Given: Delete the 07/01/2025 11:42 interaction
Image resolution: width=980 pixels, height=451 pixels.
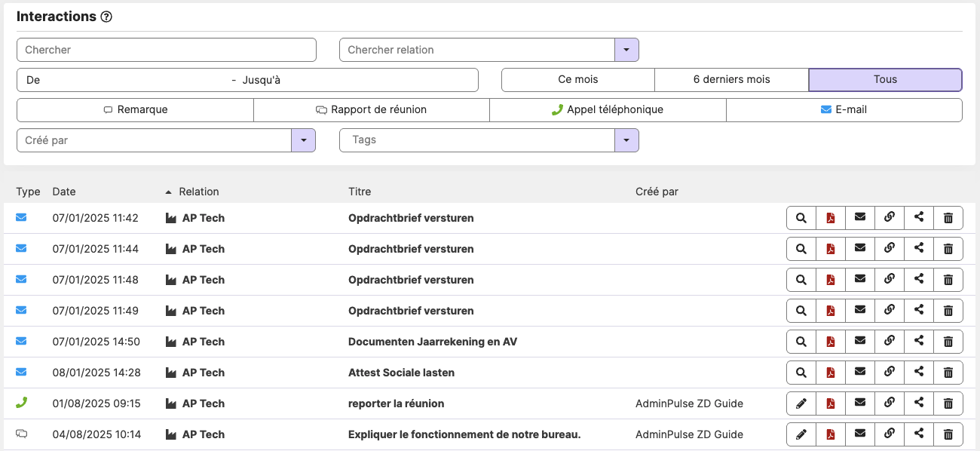Looking at the screenshot, I should coord(948,218).
